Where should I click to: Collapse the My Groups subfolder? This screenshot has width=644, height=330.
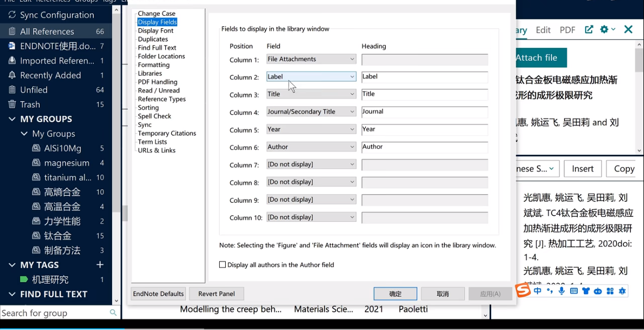click(x=23, y=134)
